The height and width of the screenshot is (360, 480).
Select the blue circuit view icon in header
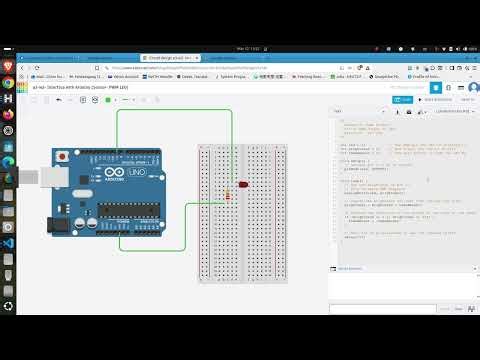point(435,88)
